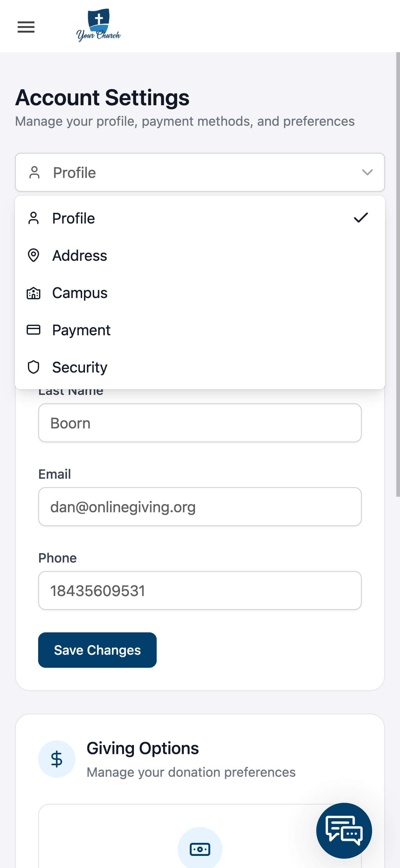This screenshot has width=400, height=868.
Task: Click the credit card Payment icon
Action: pos(33,330)
